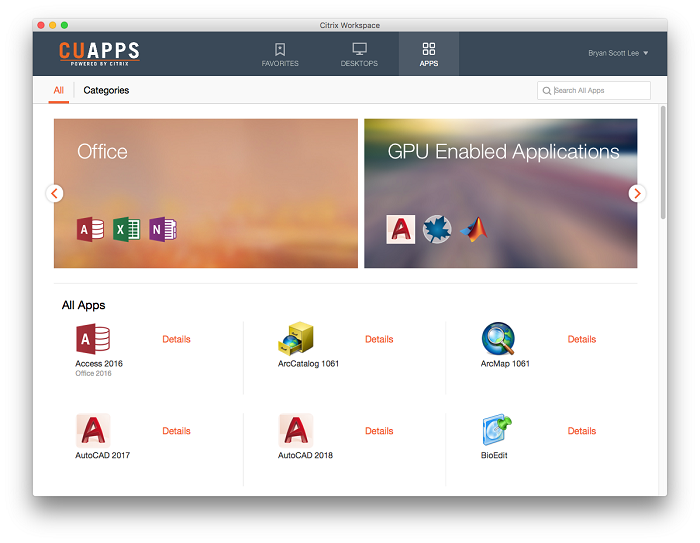Open the Favorites bookmark icon

[280, 49]
